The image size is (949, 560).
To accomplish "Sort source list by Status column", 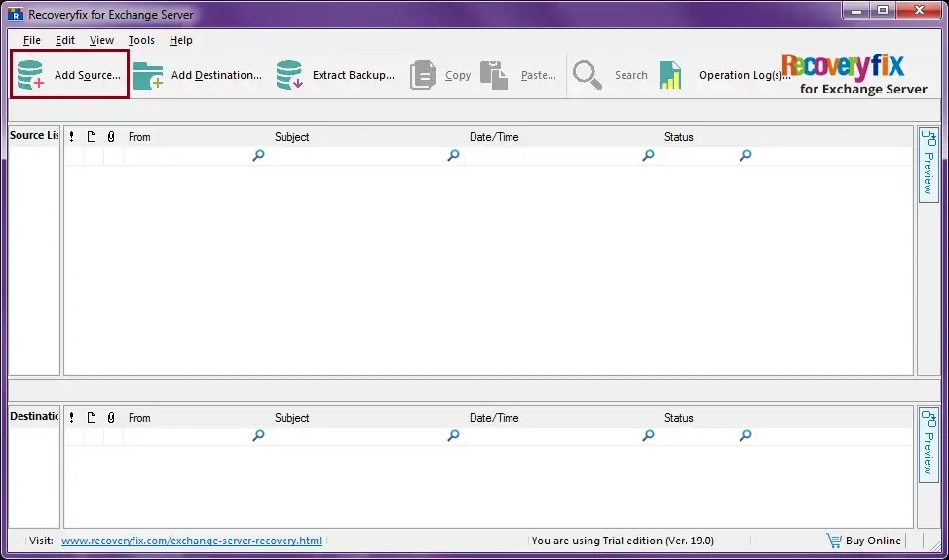I will tap(679, 137).
